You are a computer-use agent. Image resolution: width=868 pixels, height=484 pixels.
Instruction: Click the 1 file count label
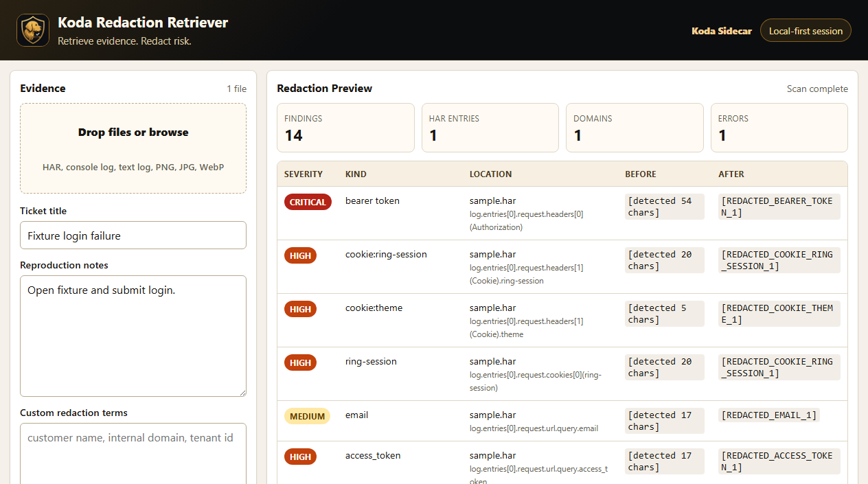[237, 89]
